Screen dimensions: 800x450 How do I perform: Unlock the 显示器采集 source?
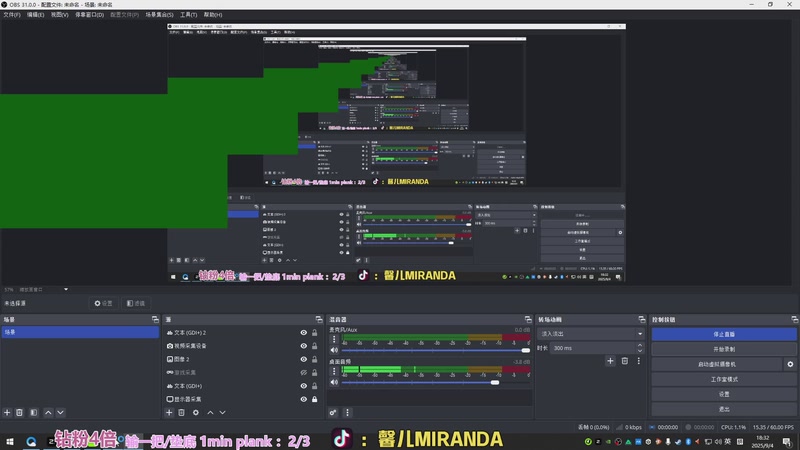[x=315, y=399]
